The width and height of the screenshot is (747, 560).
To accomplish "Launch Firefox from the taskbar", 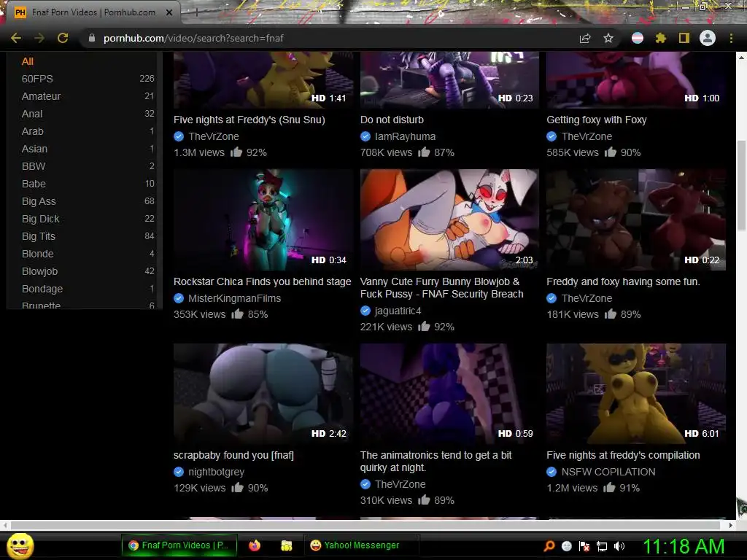I will (255, 545).
